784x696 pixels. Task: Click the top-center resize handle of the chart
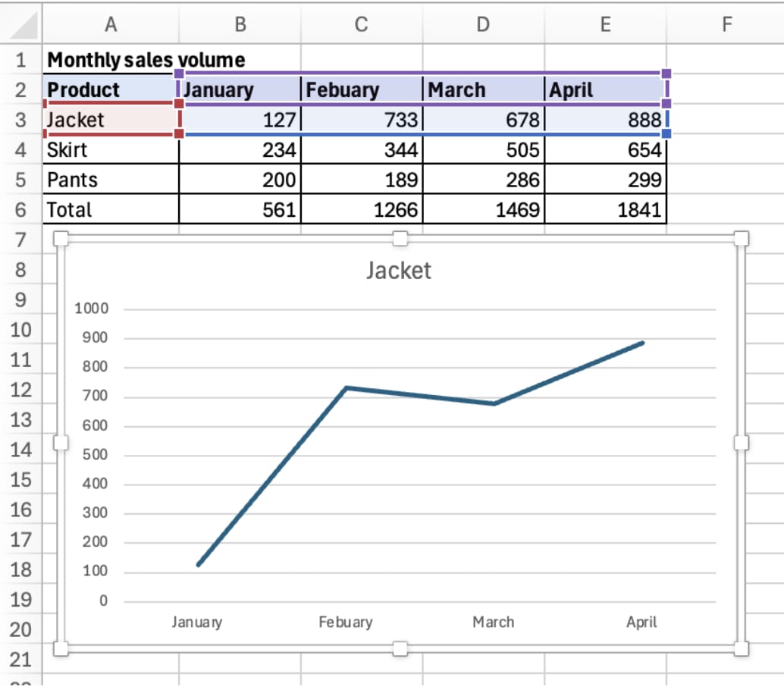(400, 238)
